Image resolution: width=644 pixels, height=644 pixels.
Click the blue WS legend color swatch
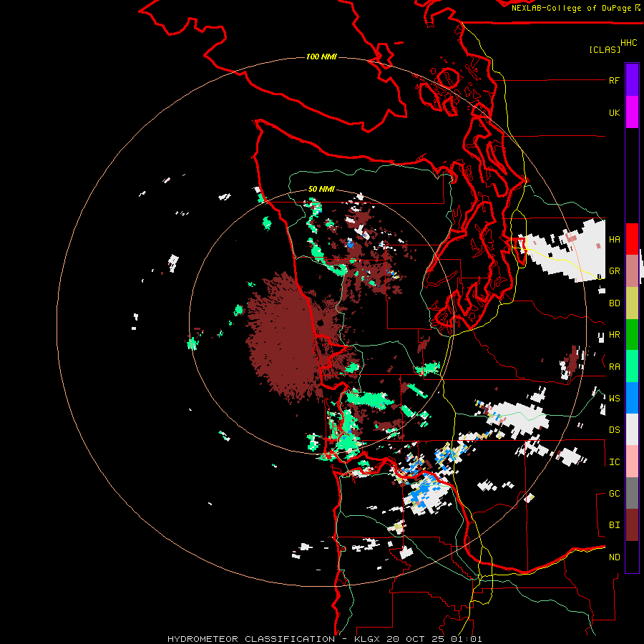pyautogui.click(x=632, y=398)
